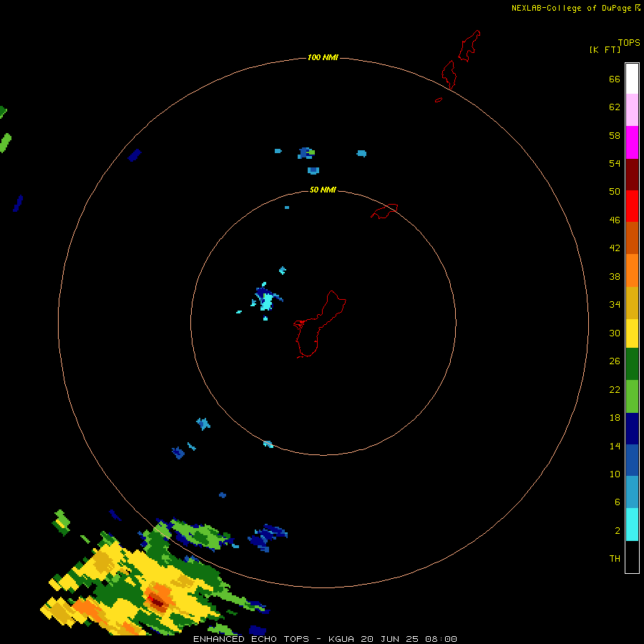Click the 50 NMI range ring label
This screenshot has width=644, height=644.
[323, 190]
